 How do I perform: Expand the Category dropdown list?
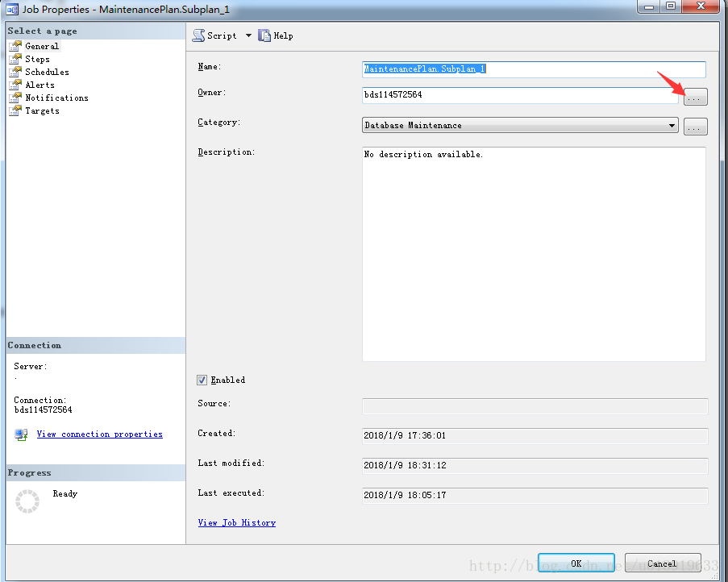point(672,126)
